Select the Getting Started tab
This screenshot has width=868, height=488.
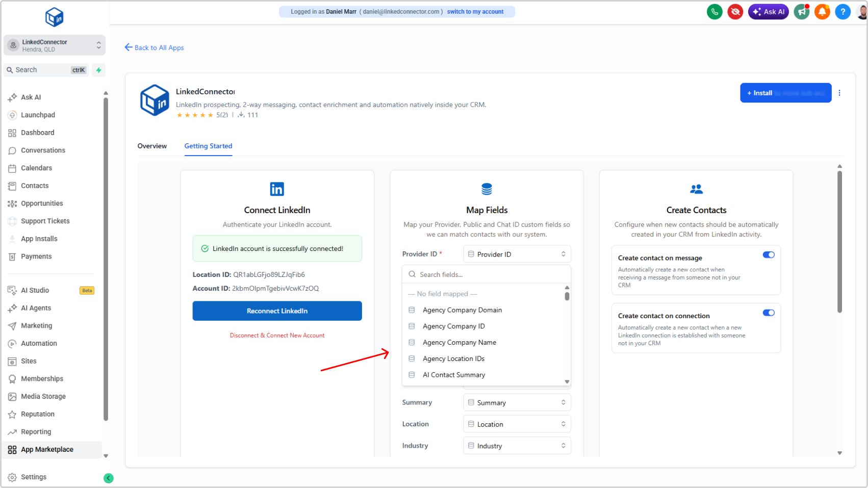[208, 146]
